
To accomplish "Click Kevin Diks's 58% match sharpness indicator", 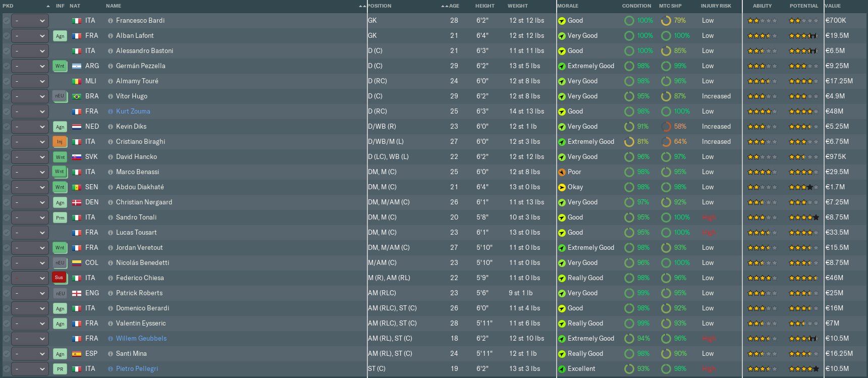I will [x=674, y=127].
